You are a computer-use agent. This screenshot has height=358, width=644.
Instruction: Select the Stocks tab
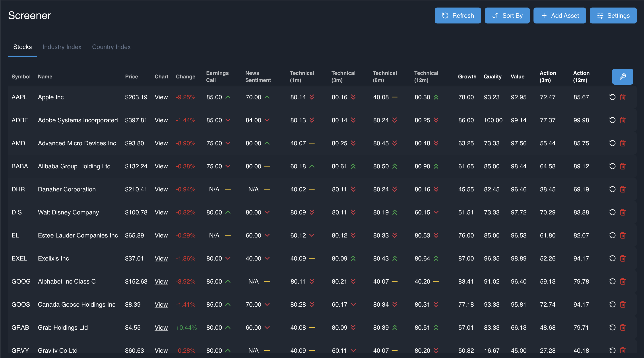pos(22,47)
